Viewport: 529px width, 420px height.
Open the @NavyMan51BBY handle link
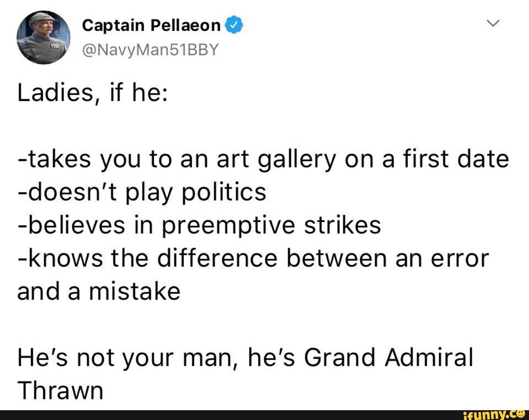pyautogui.click(x=152, y=49)
